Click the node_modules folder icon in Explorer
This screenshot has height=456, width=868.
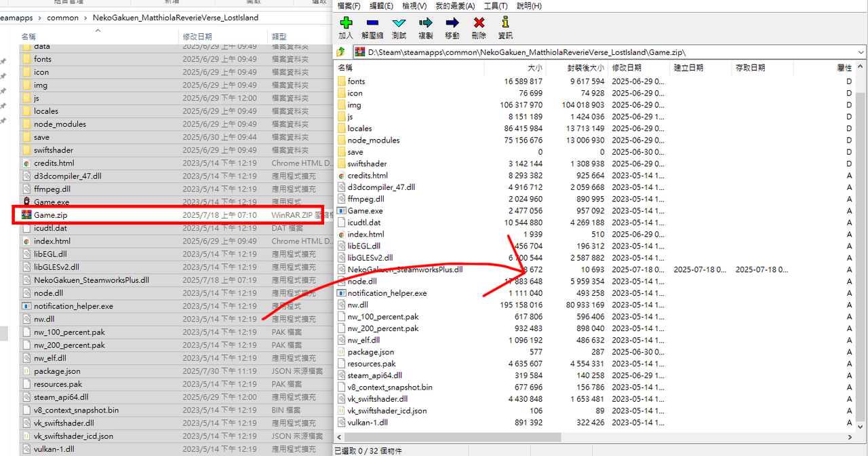[x=26, y=124]
